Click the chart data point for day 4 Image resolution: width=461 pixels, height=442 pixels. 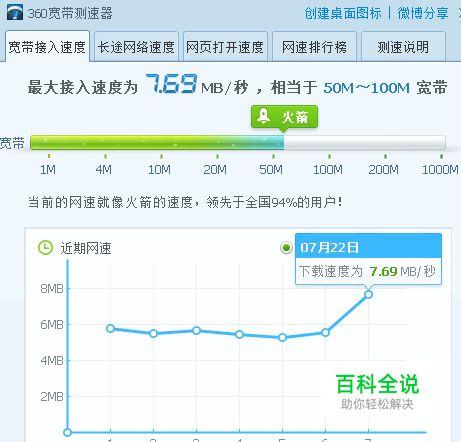coord(239,334)
